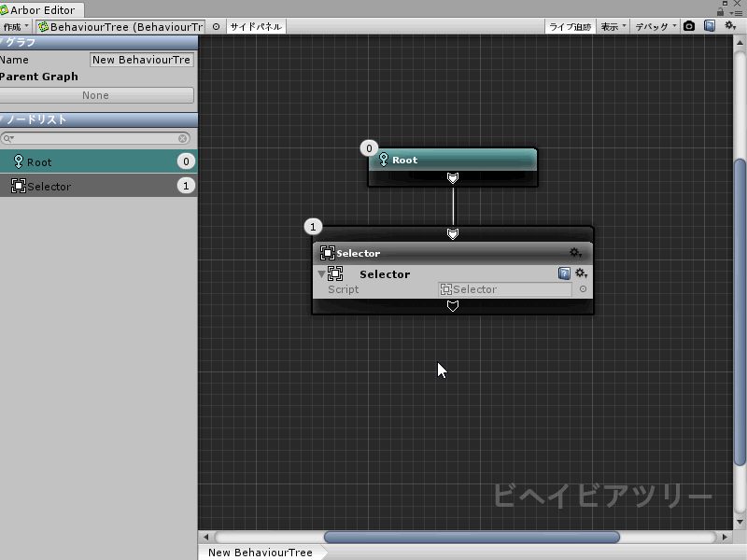Open the デバッグ debug dropdown
The width and height of the screenshot is (747, 560).
(x=655, y=26)
